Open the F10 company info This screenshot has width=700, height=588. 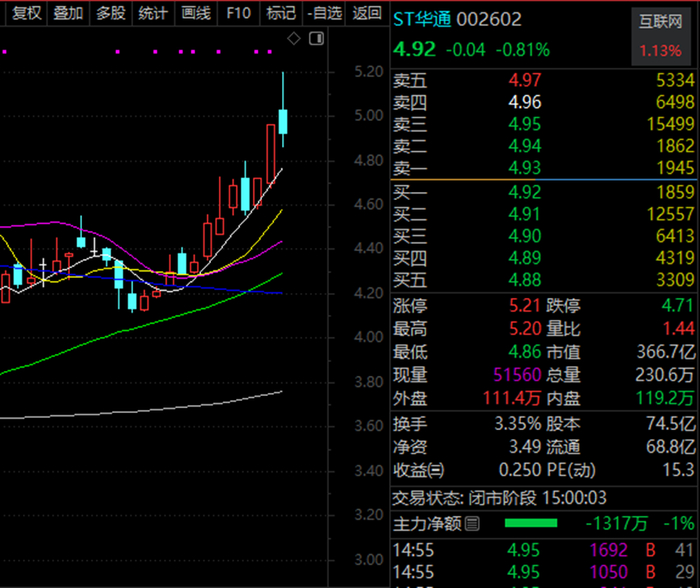pos(238,13)
